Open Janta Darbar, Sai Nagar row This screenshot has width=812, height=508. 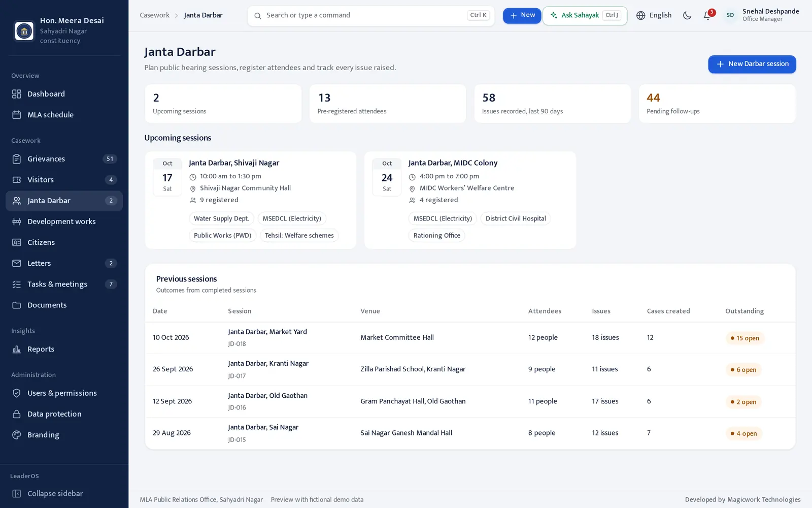(470, 433)
